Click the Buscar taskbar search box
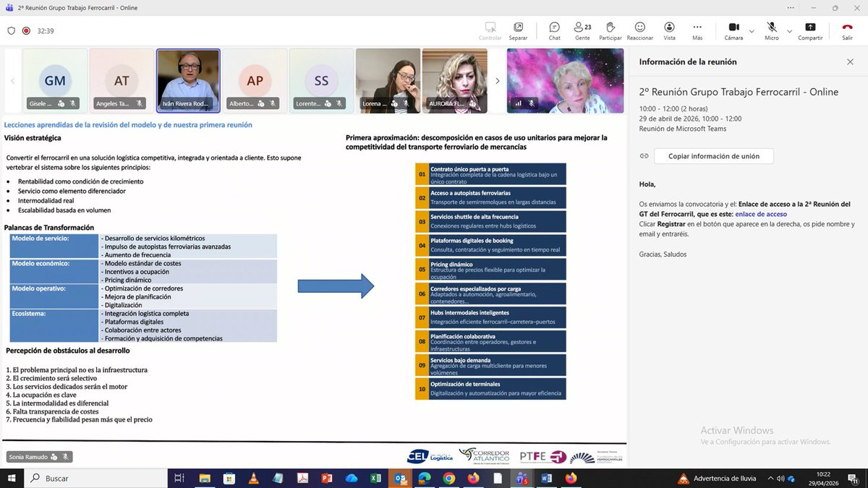This screenshot has height=488, width=868. click(96, 478)
